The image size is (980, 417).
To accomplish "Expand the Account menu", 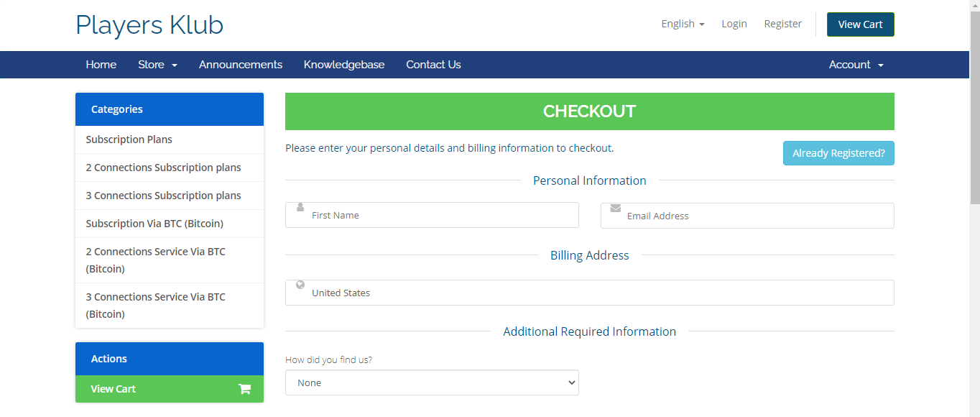I will tap(856, 65).
